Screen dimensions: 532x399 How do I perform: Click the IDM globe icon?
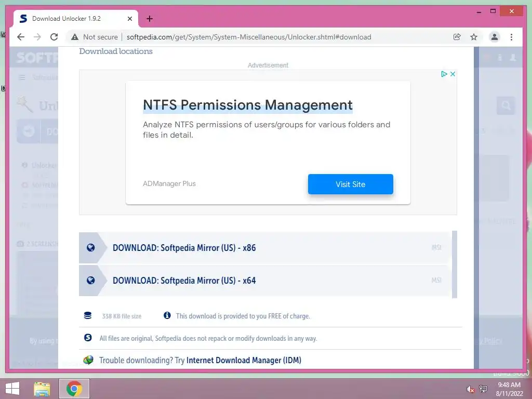click(x=88, y=360)
